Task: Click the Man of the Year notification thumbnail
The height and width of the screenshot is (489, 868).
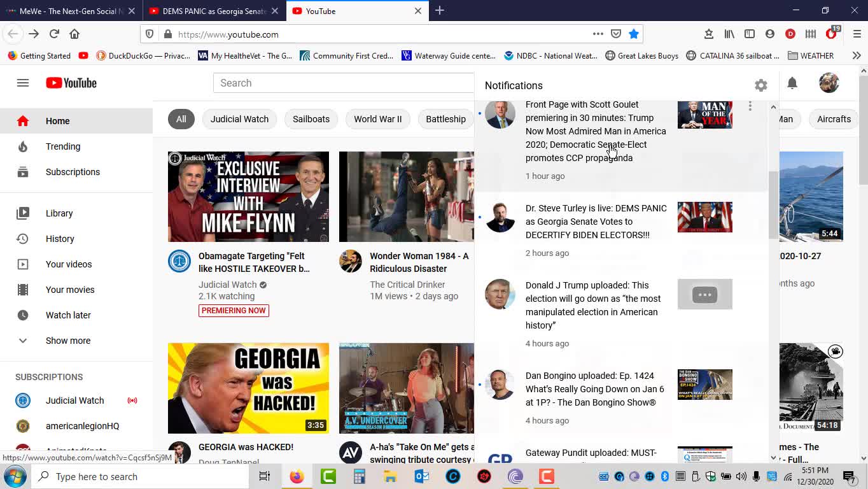Action: pyautogui.click(x=705, y=114)
